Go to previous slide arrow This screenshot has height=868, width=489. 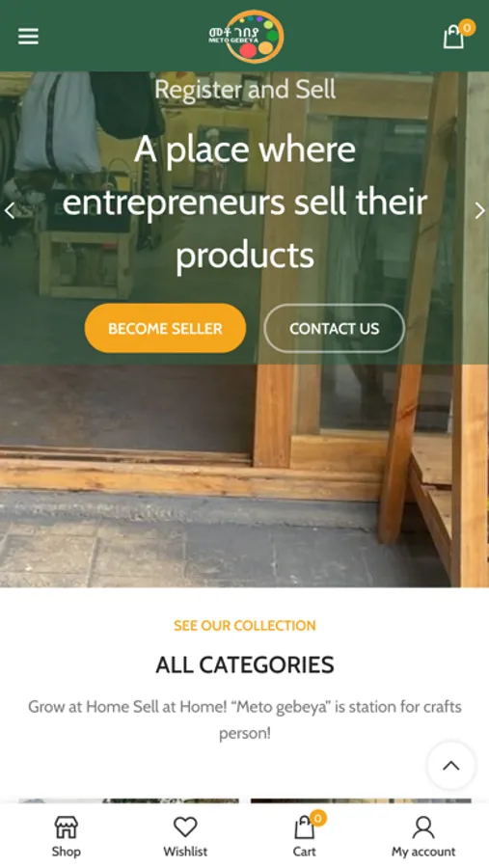tap(10, 210)
